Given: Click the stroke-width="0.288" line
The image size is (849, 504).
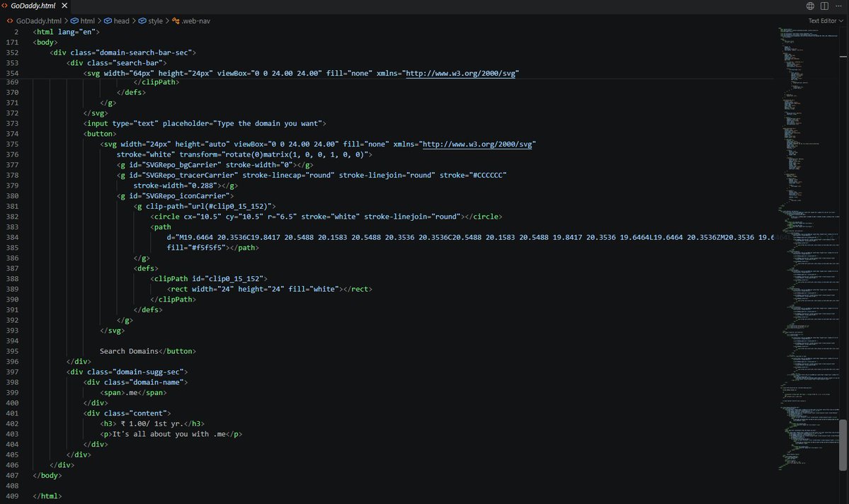Looking at the screenshot, I should 186,185.
